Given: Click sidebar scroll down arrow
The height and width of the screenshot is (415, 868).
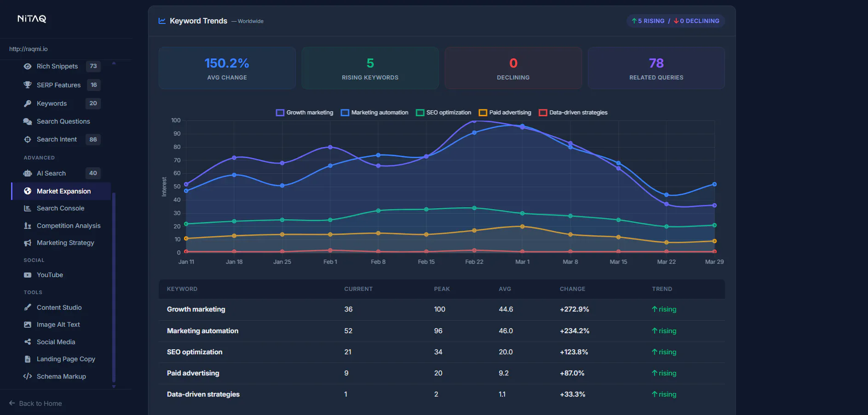Looking at the screenshot, I should click(x=114, y=387).
